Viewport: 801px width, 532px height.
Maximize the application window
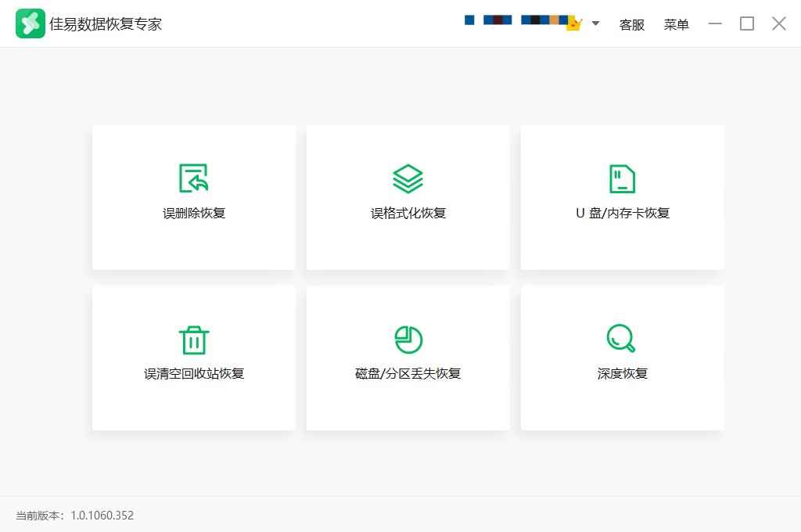pos(747,23)
